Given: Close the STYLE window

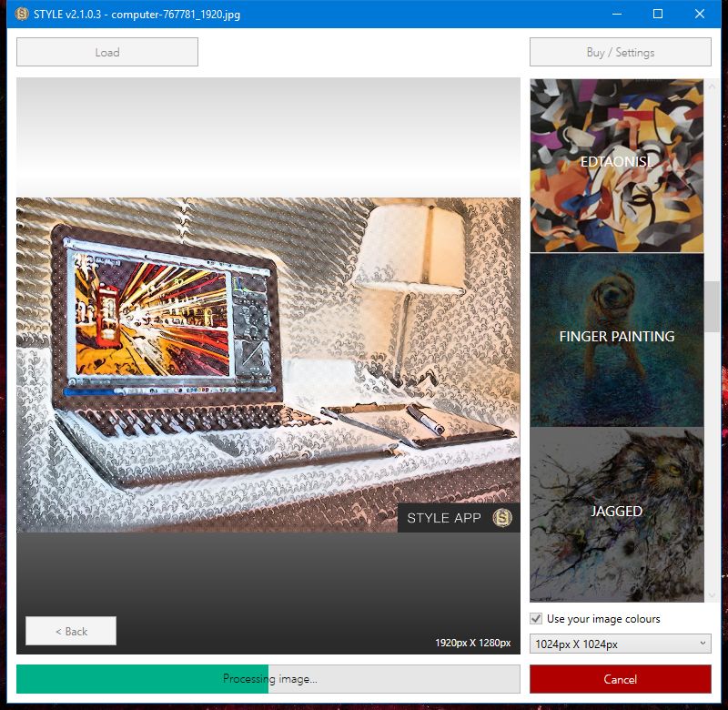Looking at the screenshot, I should pos(700,14).
